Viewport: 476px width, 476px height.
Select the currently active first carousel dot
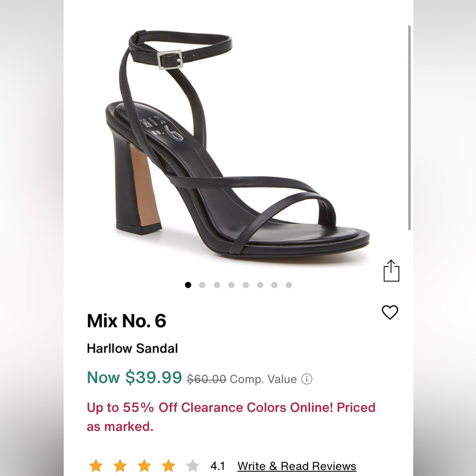[x=188, y=285]
